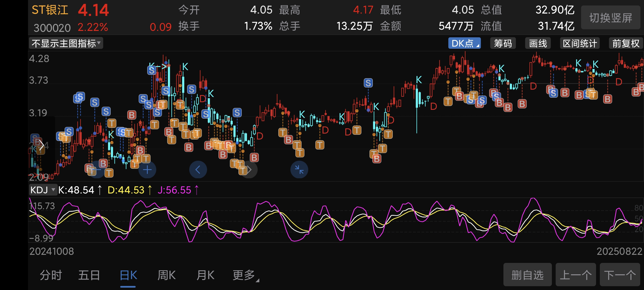644x290 pixels.
Task: Tap the 4.28 price axis label
Action: (x=39, y=58)
